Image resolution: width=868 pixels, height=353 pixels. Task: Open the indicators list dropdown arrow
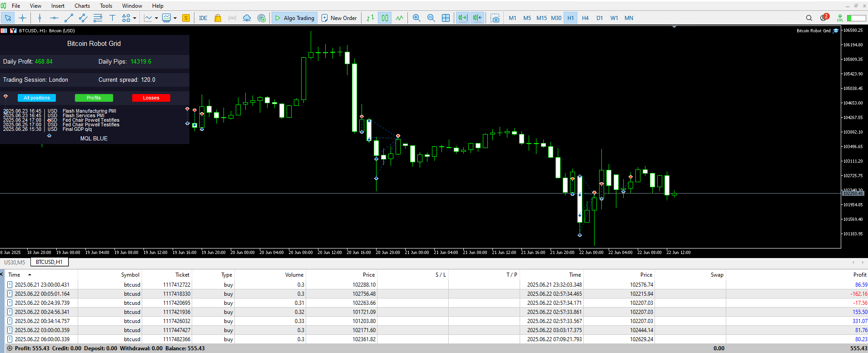point(156,18)
